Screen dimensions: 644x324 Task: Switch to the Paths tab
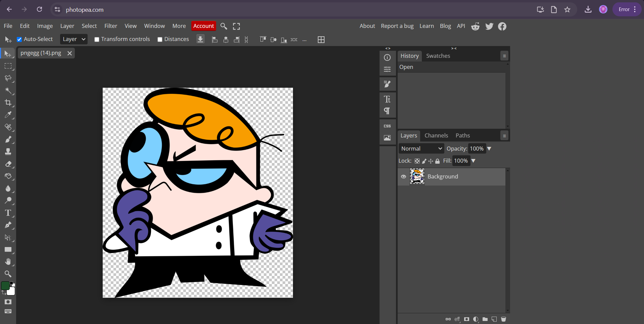[x=463, y=135]
